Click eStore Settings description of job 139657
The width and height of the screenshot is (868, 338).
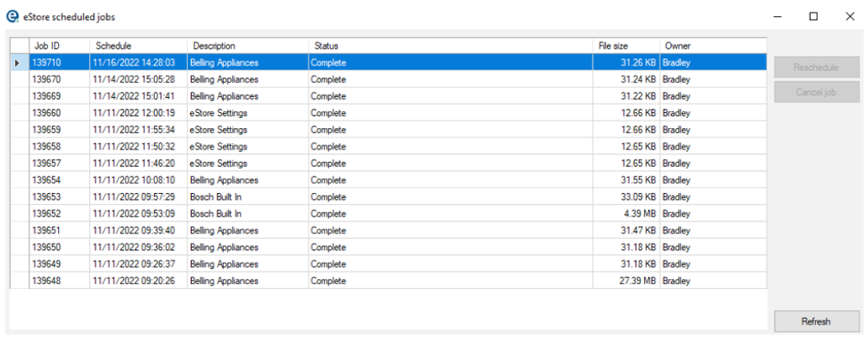248,164
